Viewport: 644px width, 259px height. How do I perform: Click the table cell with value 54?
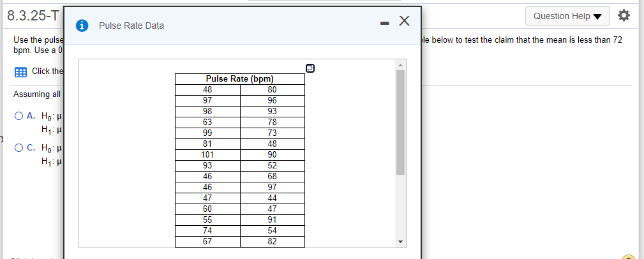(273, 231)
